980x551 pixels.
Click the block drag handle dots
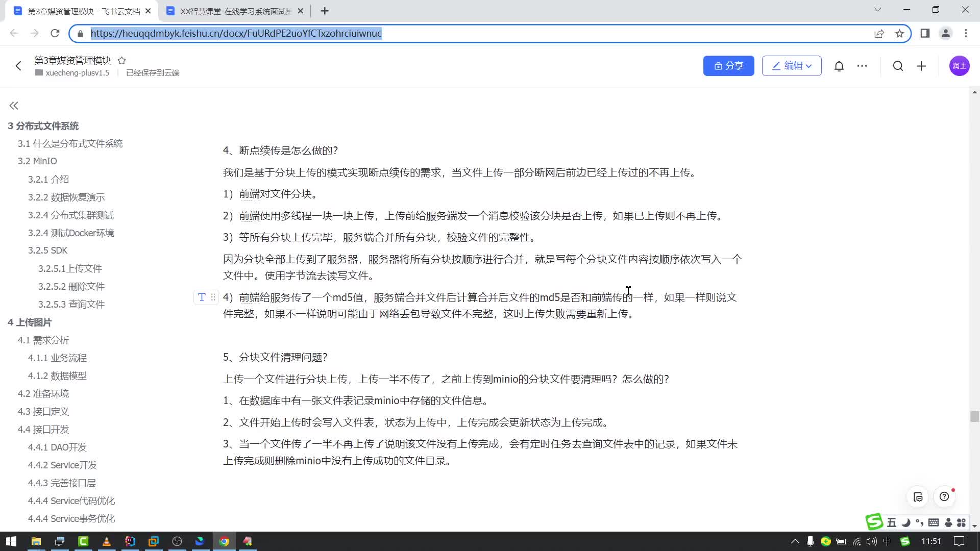coord(213,297)
